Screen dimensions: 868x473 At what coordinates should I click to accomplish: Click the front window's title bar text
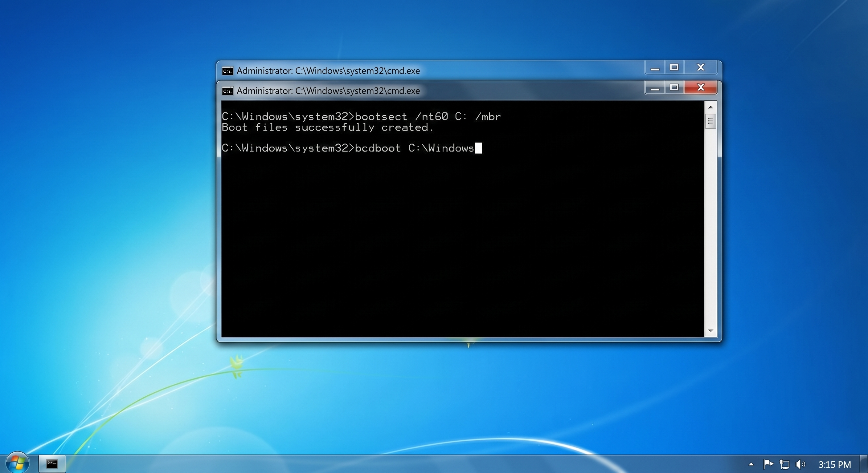328,91
